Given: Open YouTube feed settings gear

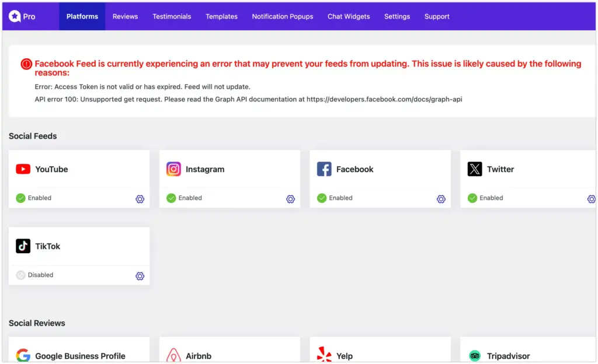Looking at the screenshot, I should pos(140,199).
